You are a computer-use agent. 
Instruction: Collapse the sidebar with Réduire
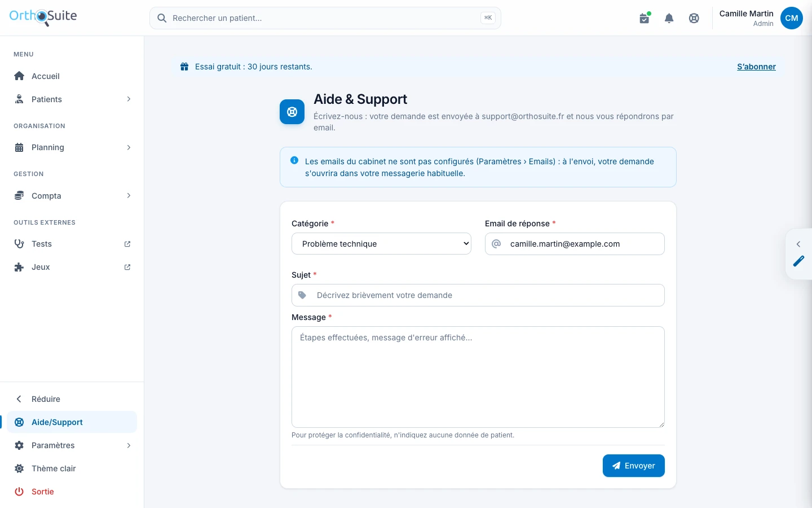(x=72, y=399)
